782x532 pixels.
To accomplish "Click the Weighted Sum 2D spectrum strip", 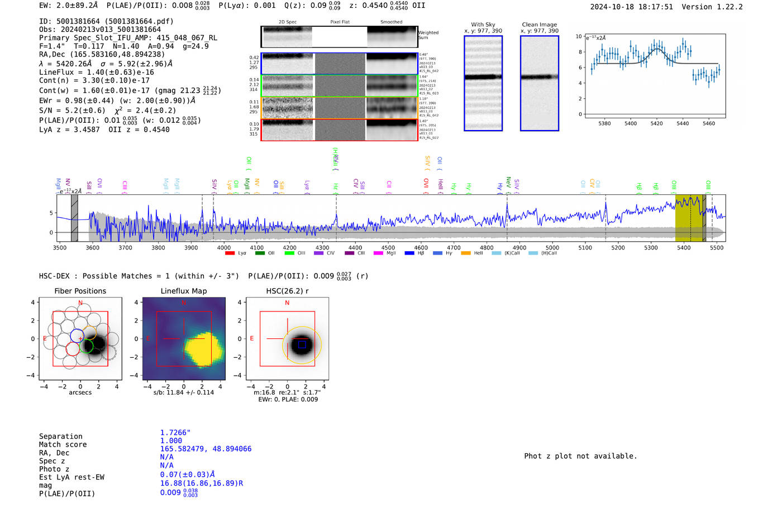I will click(x=339, y=37).
